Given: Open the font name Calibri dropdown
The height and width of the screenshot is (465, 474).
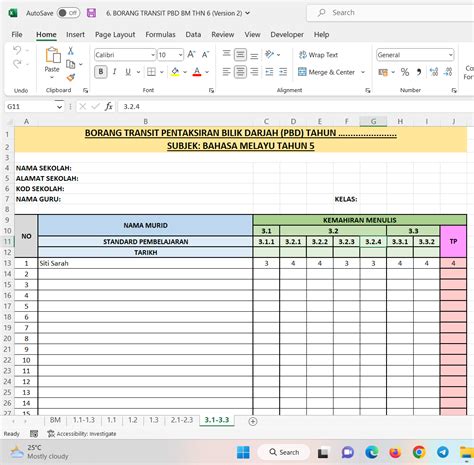Looking at the screenshot, I should tap(153, 55).
